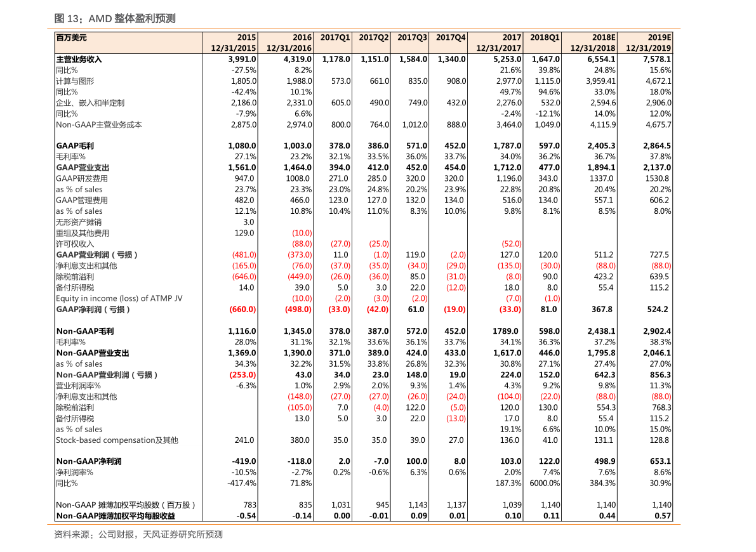Image resolution: width=756 pixels, height=552 pixels.
Task: Select the 计算与图形 row label
Action: [x=75, y=81]
